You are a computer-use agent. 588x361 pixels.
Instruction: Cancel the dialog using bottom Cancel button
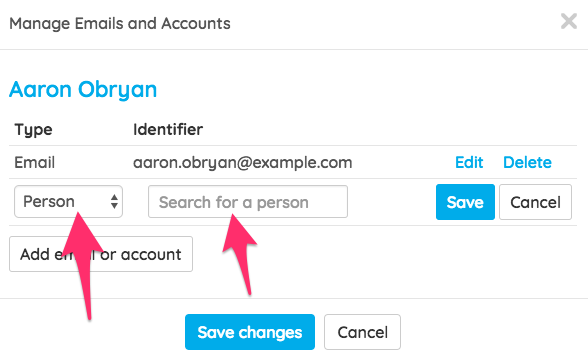coord(362,332)
